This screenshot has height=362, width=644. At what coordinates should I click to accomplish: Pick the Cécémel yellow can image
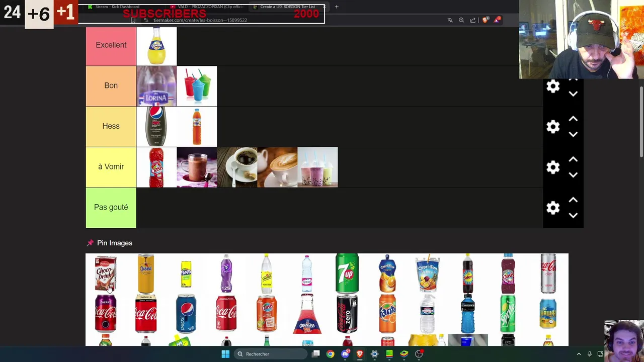[146, 274]
